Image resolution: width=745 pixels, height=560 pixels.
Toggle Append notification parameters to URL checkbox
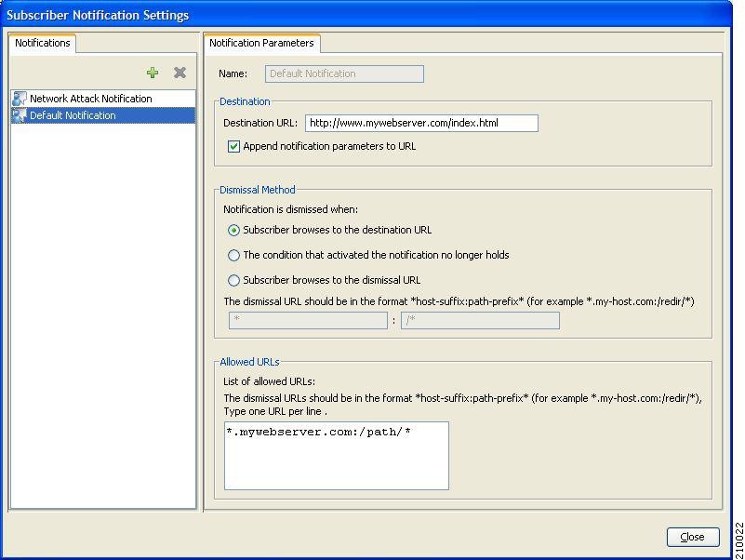click(x=233, y=146)
